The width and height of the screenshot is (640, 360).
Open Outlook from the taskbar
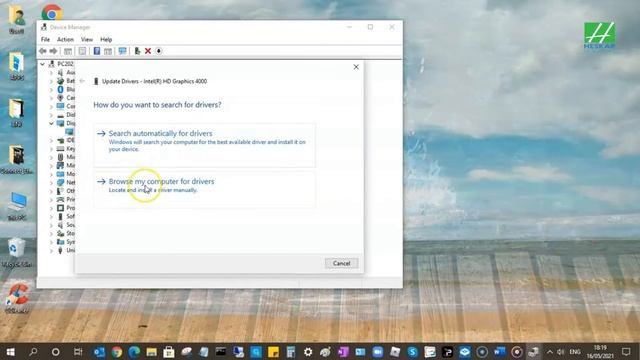[x=99, y=352]
